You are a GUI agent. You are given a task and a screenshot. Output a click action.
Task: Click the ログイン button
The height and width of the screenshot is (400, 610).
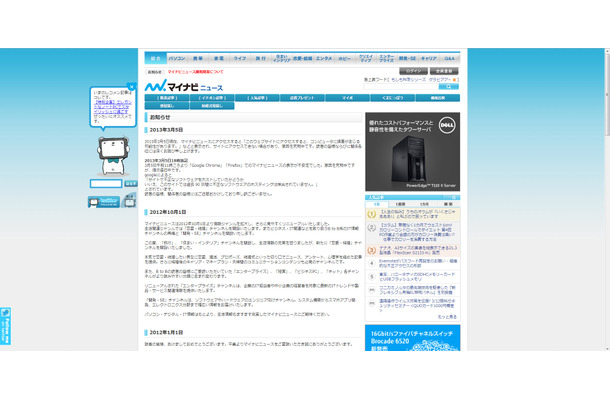[414, 71]
